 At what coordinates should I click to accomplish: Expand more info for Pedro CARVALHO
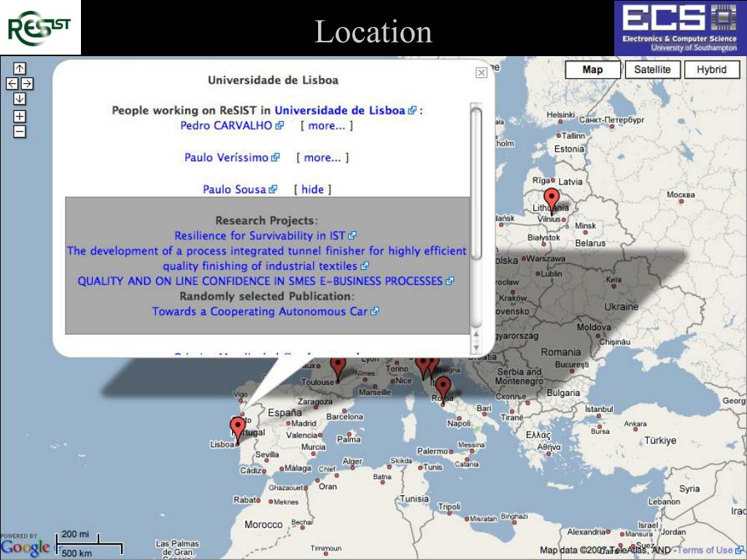point(326,125)
